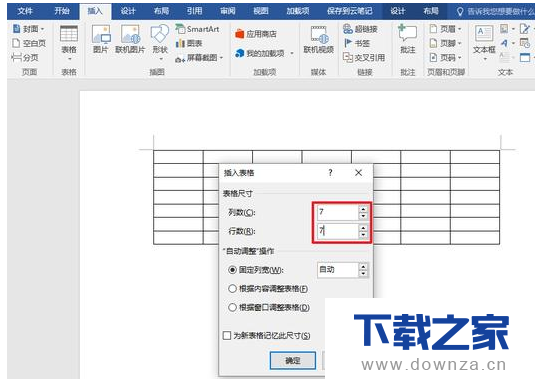Screen dimensions: 535x383
Task: Increase the fixed column width spinner
Action: [x=363, y=267]
